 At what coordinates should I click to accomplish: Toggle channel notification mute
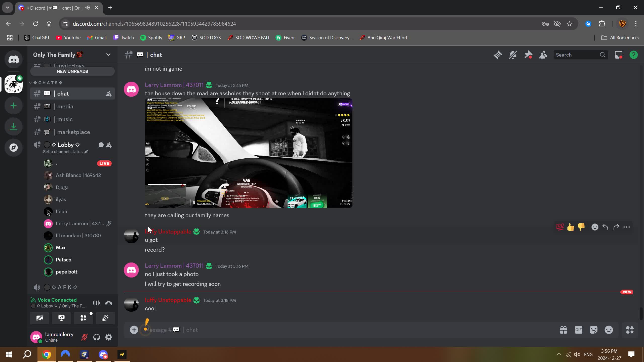click(x=512, y=55)
